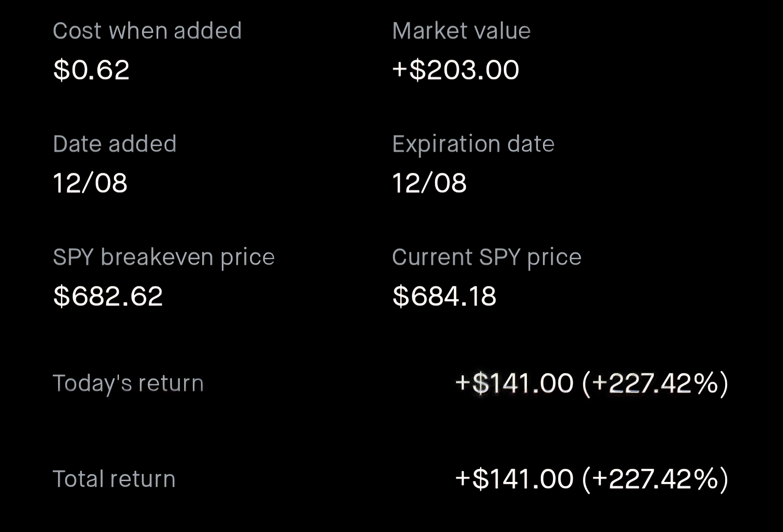
Task: Click the Expiration date label
Action: (473, 144)
